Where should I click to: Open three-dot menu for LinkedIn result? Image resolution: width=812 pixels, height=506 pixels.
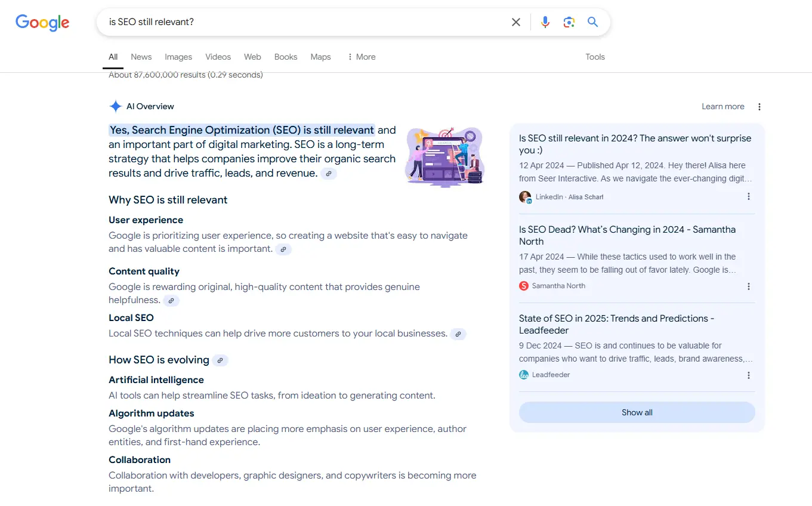[x=749, y=196]
